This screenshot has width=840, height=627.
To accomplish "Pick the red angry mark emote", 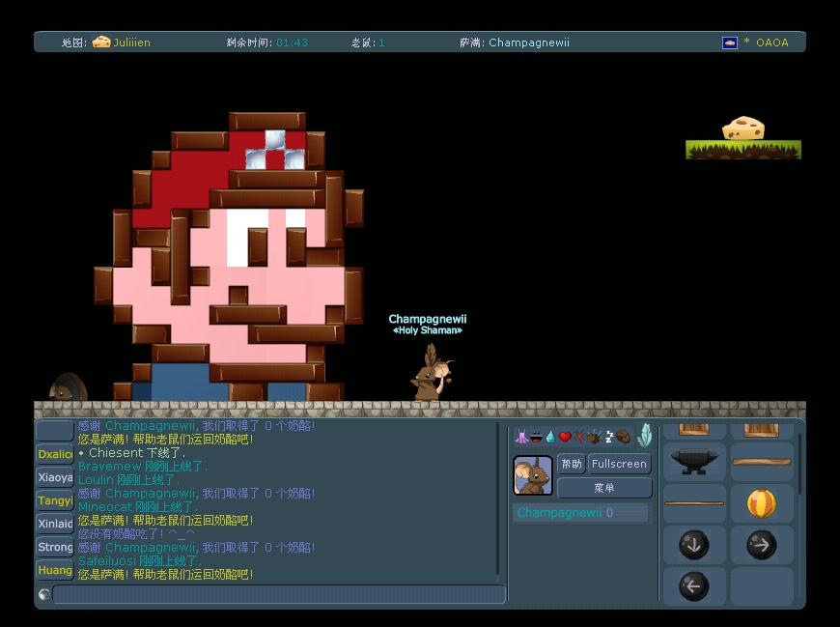I will (x=579, y=437).
